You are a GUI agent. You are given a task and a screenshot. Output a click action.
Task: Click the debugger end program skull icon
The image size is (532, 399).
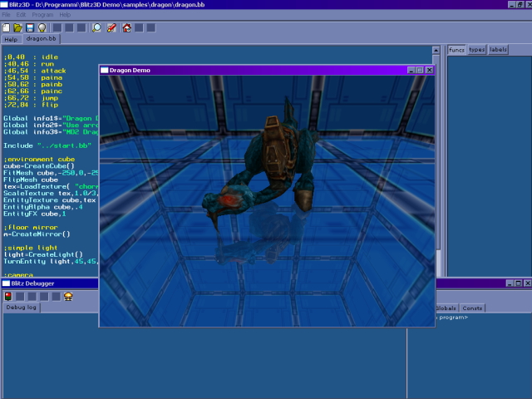67,296
